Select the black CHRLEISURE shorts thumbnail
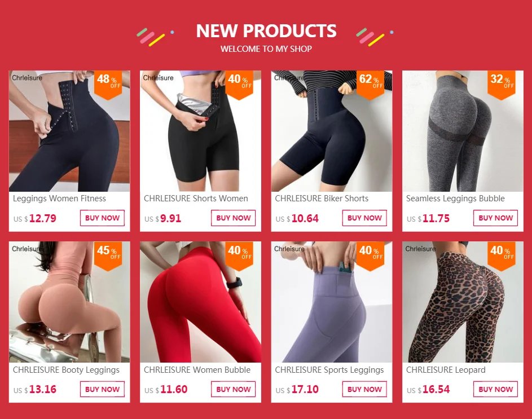The image size is (532, 419). coord(200,131)
